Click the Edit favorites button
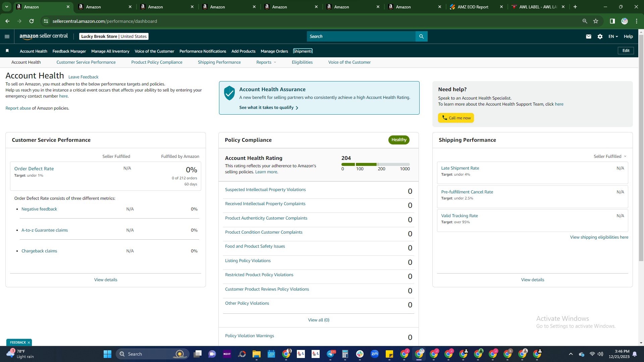644x362 pixels. click(x=626, y=51)
